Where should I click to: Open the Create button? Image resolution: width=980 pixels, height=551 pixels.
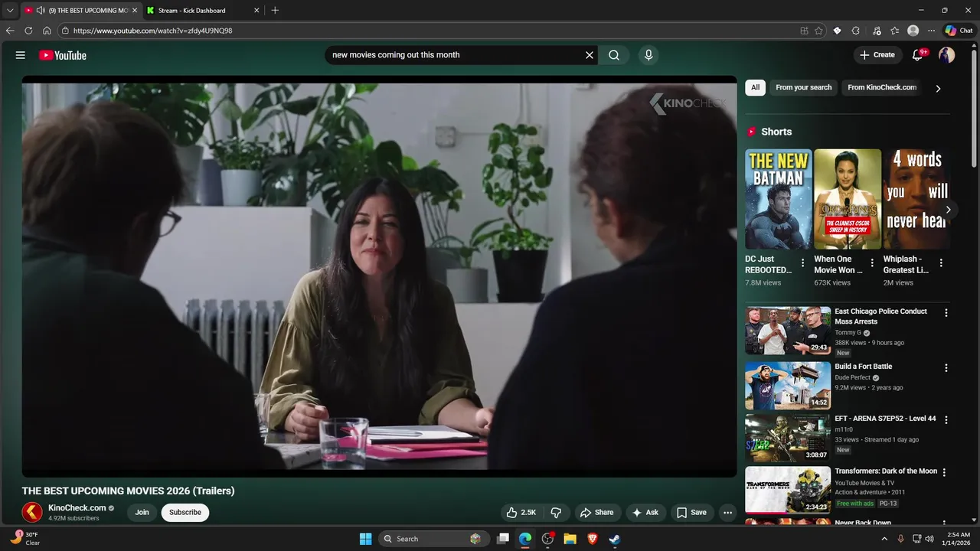tap(877, 55)
